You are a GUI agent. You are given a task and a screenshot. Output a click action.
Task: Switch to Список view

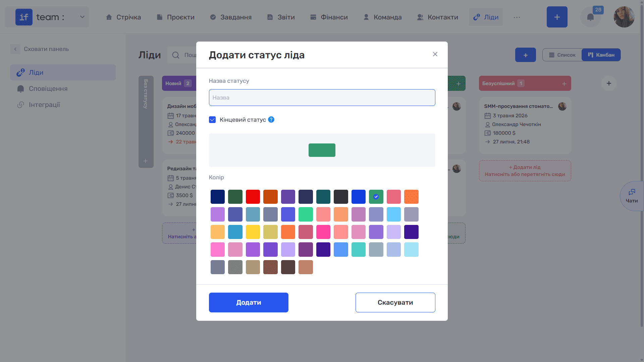pos(562,55)
